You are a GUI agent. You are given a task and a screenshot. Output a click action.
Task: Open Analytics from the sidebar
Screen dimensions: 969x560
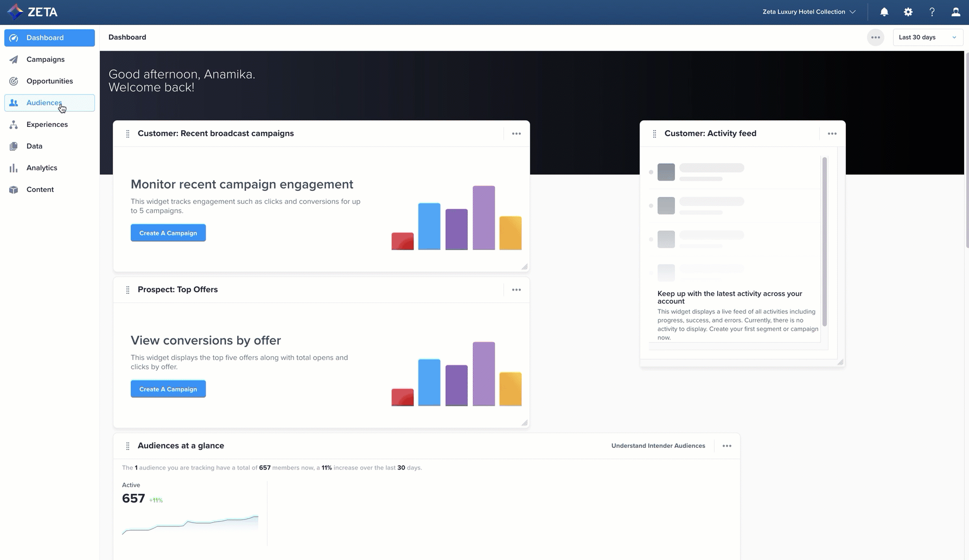[x=42, y=168]
